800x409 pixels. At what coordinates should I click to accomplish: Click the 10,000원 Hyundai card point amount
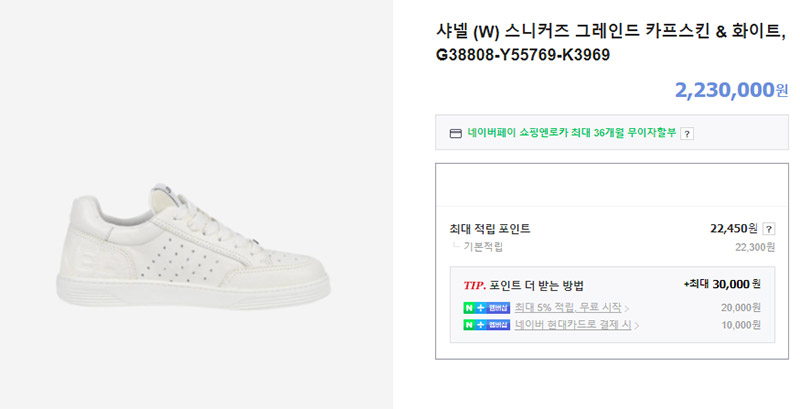click(x=741, y=325)
